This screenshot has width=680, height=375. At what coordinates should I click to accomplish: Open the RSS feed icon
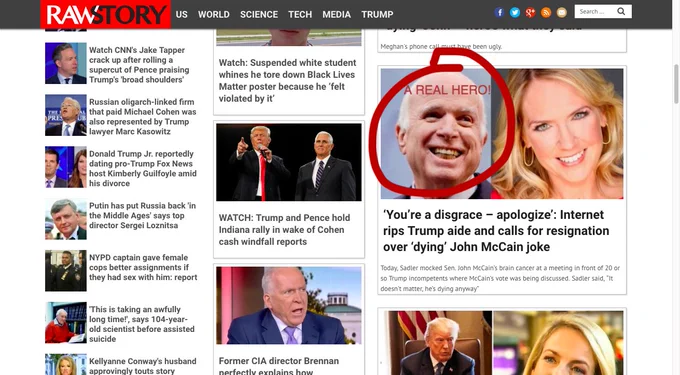coord(546,13)
